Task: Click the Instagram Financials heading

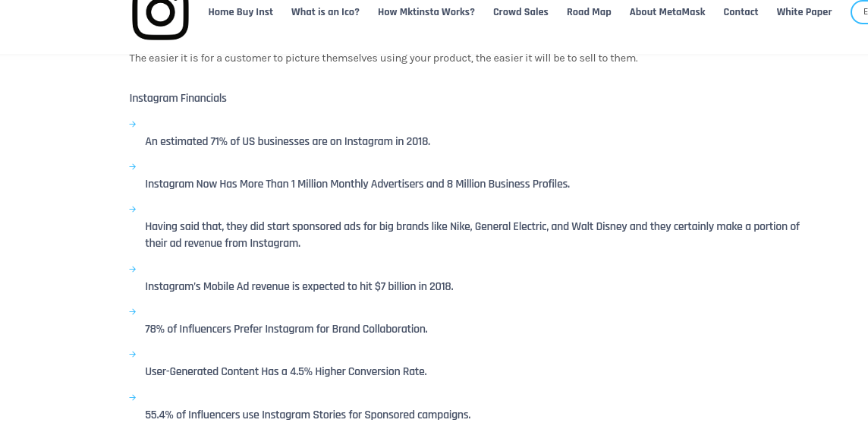Action: (178, 98)
